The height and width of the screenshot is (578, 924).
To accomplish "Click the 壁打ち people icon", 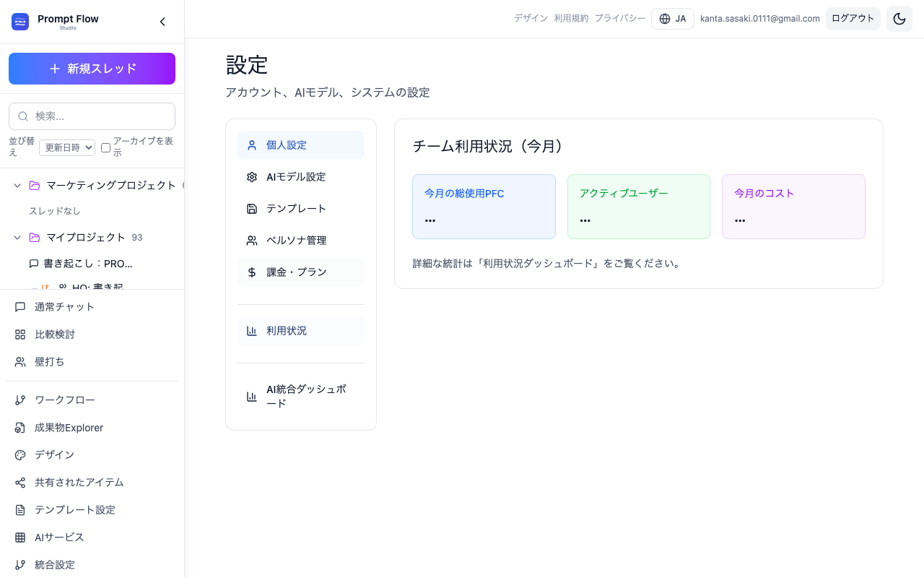I will coord(20,362).
